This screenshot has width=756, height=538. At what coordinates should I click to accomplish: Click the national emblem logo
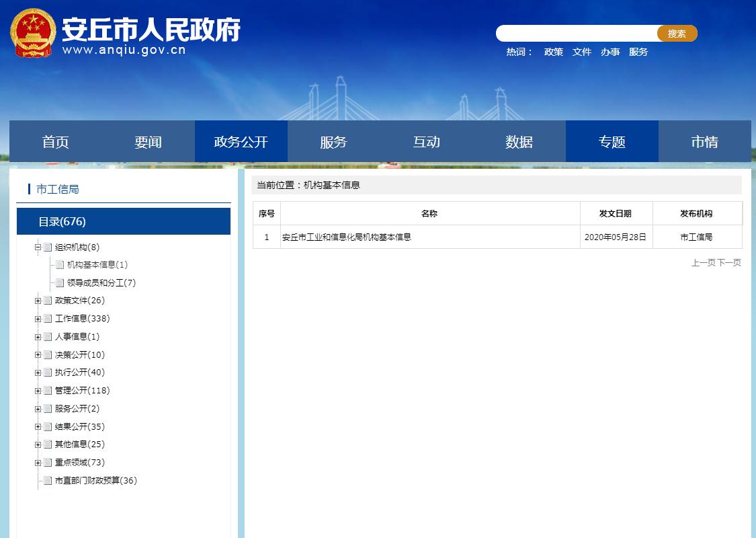click(33, 33)
